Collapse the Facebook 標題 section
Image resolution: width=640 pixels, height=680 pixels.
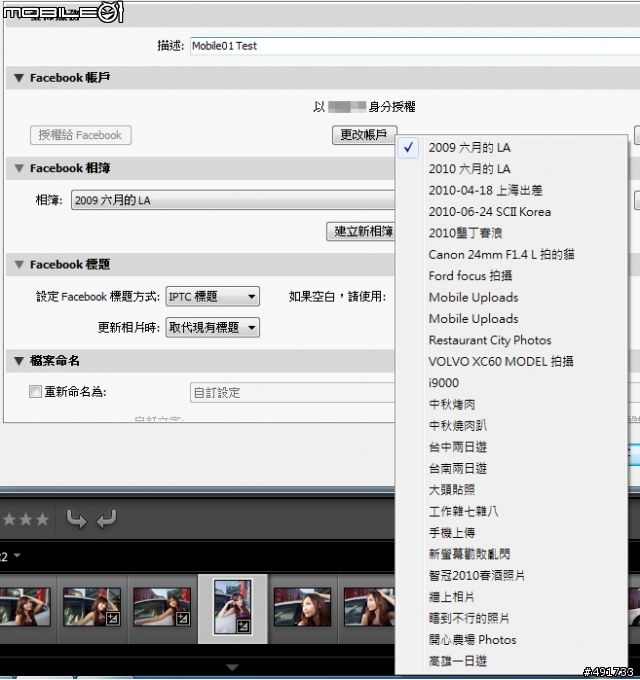pyautogui.click(x=19, y=265)
